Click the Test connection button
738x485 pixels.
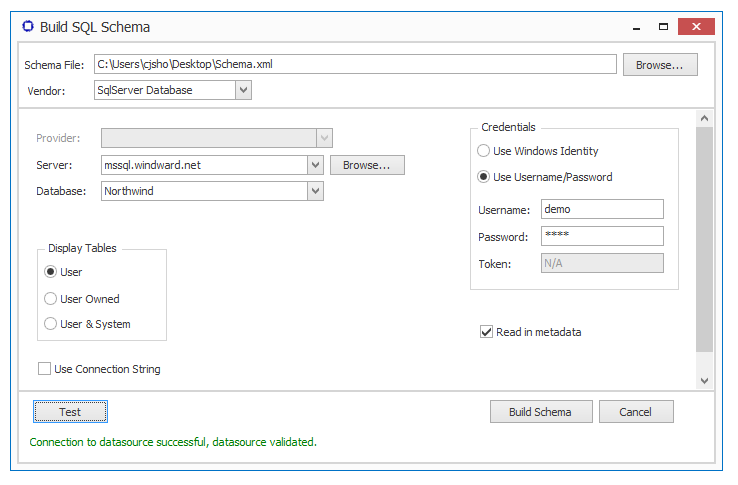(70, 412)
